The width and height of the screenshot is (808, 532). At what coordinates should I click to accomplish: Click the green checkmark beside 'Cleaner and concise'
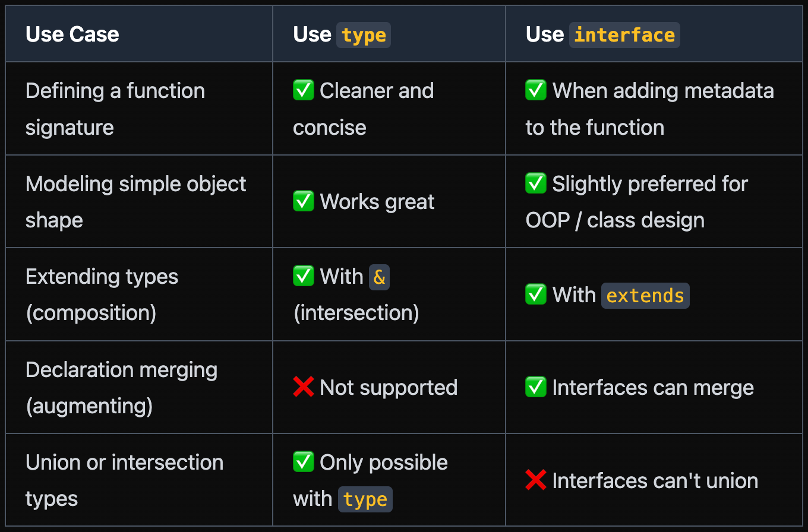click(303, 90)
